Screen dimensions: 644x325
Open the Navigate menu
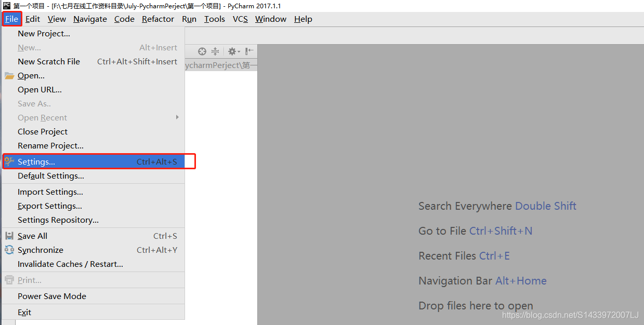[90, 19]
